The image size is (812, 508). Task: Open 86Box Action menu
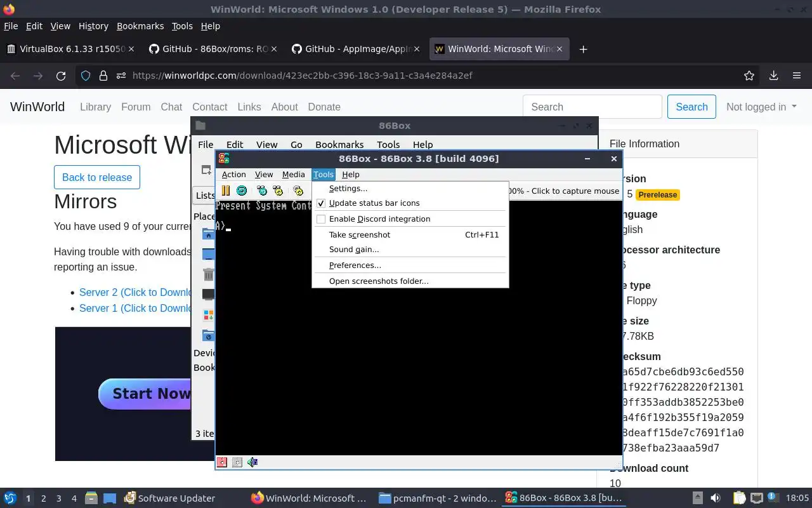coord(233,175)
